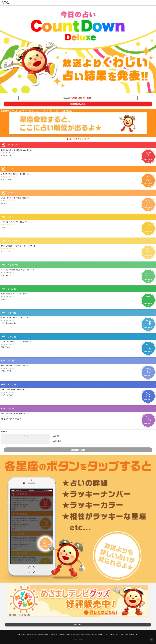Open the Pisces (うお座) zodiac icon
The width and height of the screenshot is (156, 644).
point(148,204)
